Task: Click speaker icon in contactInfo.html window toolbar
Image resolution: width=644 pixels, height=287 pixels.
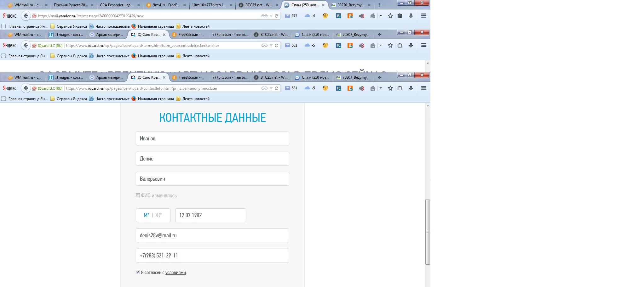Action: pyautogui.click(x=362, y=88)
